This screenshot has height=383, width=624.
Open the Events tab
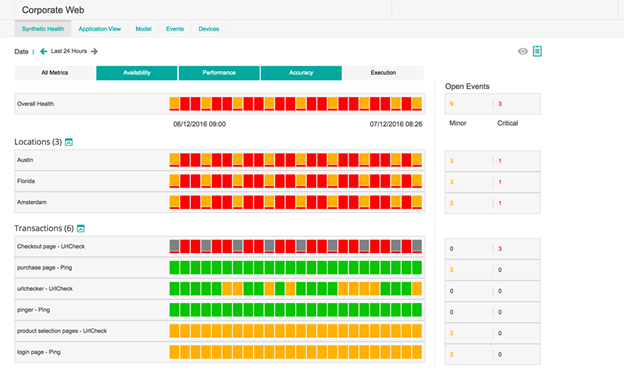pyautogui.click(x=175, y=29)
